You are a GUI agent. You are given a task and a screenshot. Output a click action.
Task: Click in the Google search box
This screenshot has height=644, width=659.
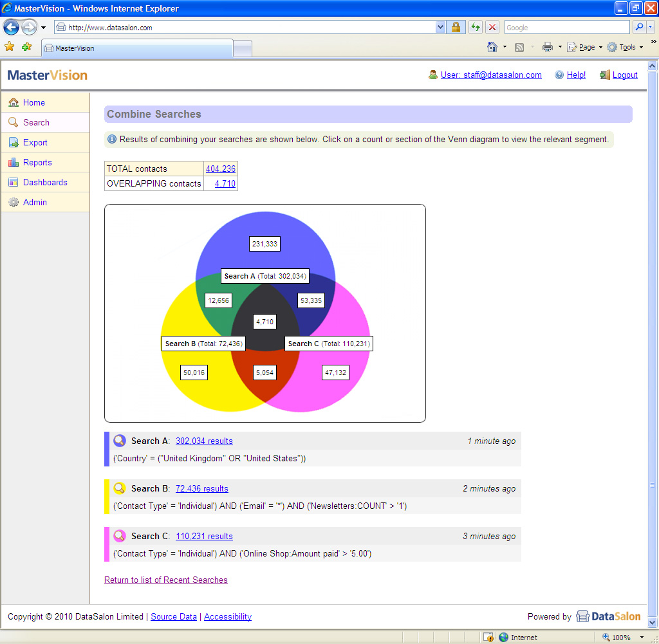click(566, 27)
